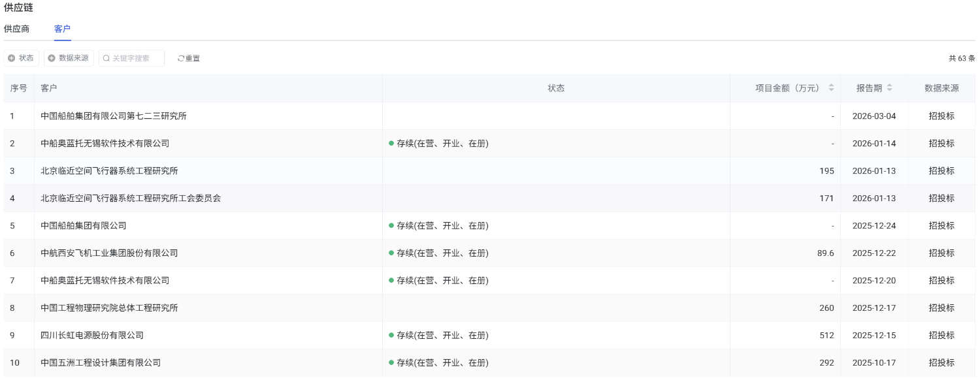Open 北京临近空间飞行器系统工程研究所工会委员会
Viewport: 980px width, 380px height.
coord(131,198)
